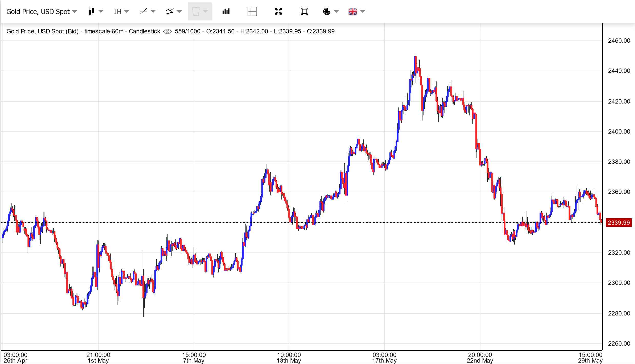The width and height of the screenshot is (635, 364).
Task: Expand the arrow beside the palette icon
Action: pos(337,12)
